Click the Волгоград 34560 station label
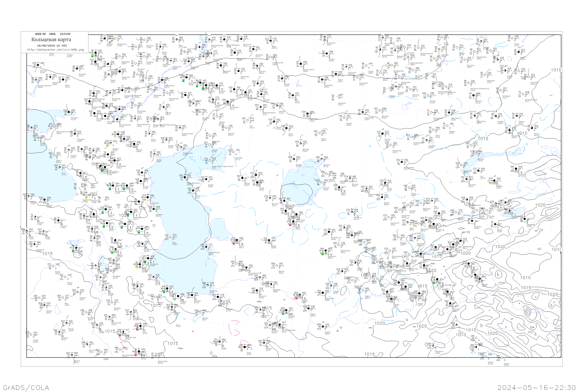The image size is (588, 392). pyautogui.click(x=141, y=112)
